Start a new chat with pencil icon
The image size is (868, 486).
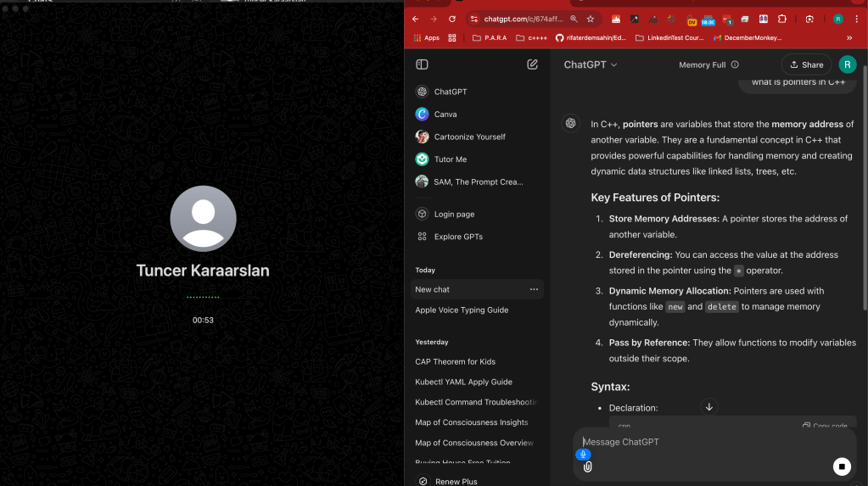(x=532, y=64)
